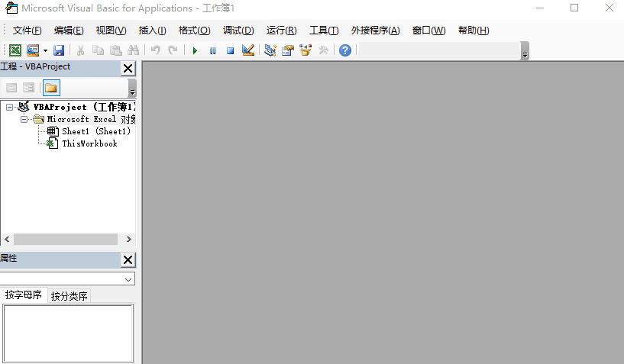Switch to the 按分类序 tab
This screenshot has width=624, height=364.
[x=70, y=296]
